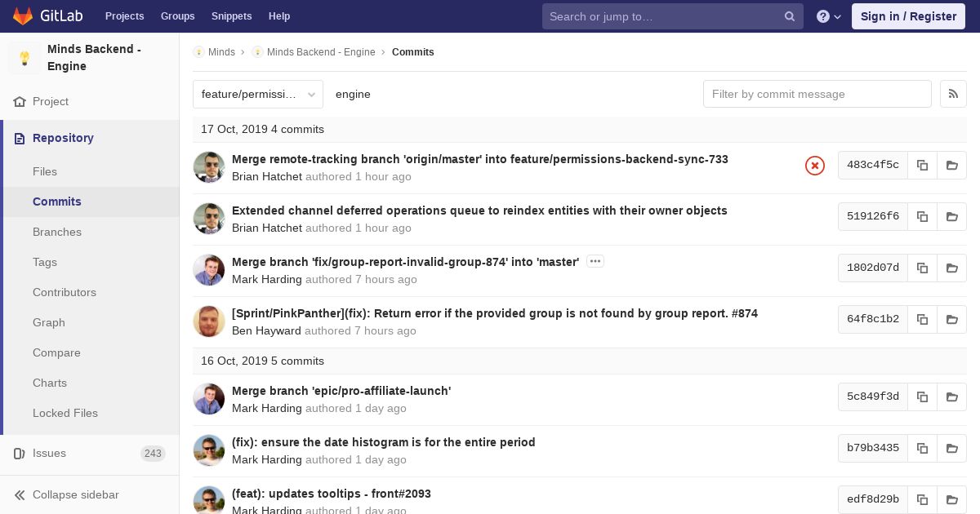Screen dimensions: 980x514
Task: Browse files at commit 64f8c1b2
Action: point(951,319)
